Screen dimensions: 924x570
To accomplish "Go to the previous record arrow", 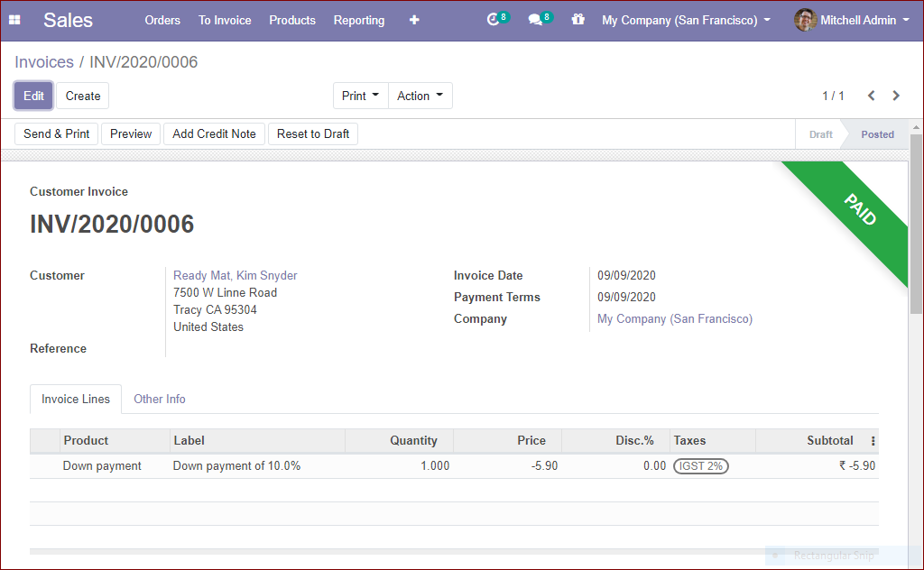I will (x=871, y=96).
